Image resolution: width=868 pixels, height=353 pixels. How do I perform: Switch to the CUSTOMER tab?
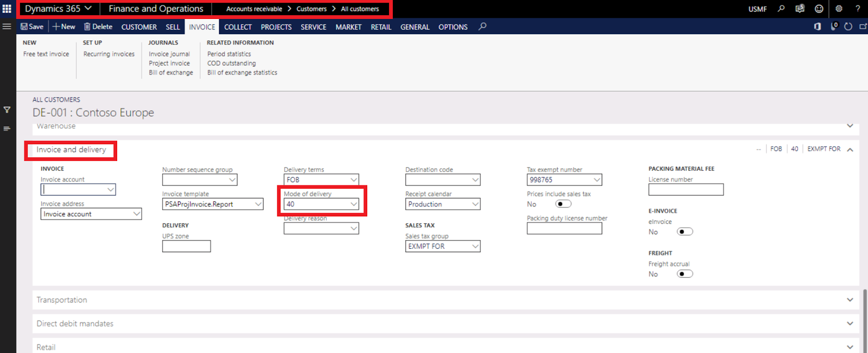(139, 27)
